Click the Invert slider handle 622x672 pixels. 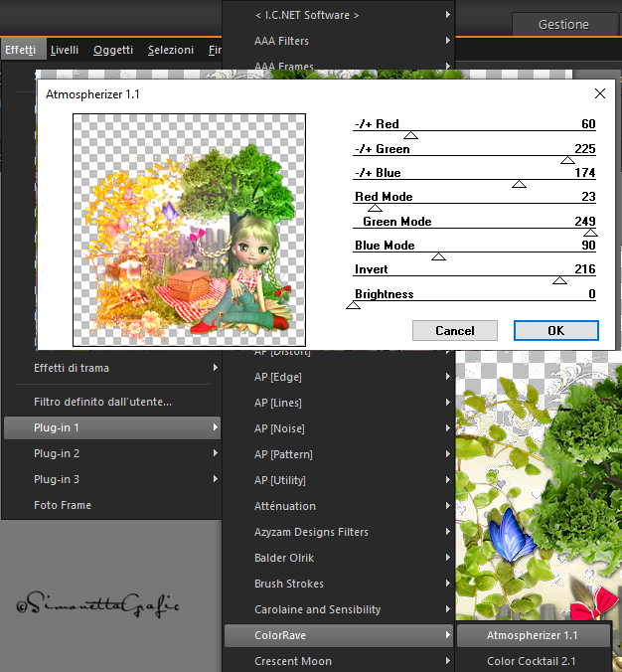559,280
